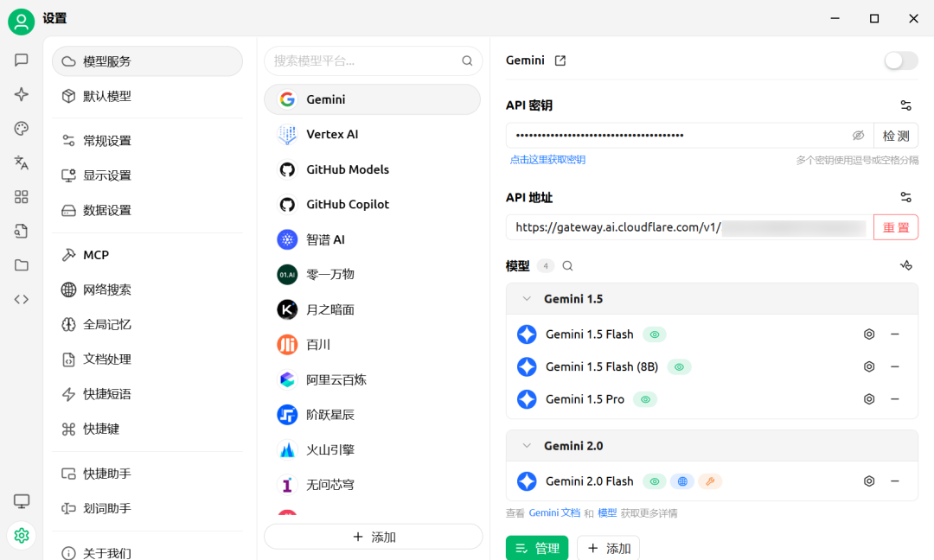Open the palette painting sidebar icon
This screenshot has height=560, width=934.
pyautogui.click(x=22, y=129)
